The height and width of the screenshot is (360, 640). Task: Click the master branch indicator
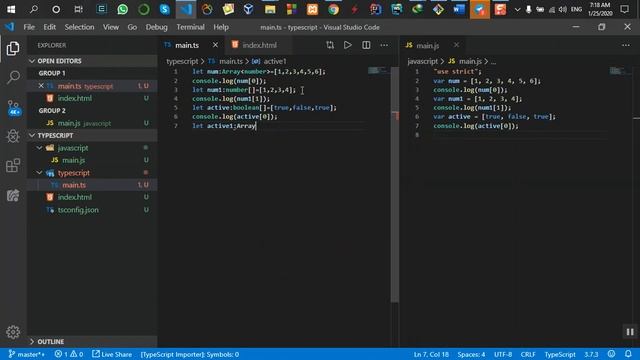[x=27, y=354]
